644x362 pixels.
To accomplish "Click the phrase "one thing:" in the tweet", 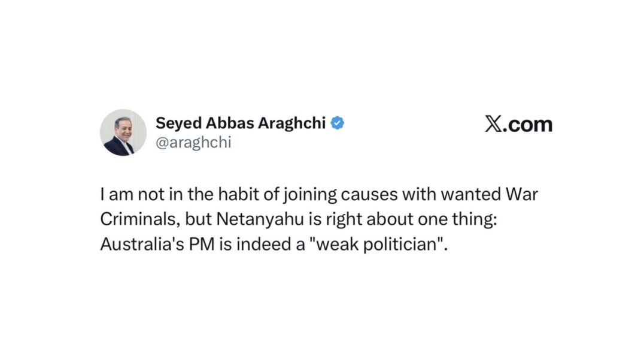I will [457, 219].
